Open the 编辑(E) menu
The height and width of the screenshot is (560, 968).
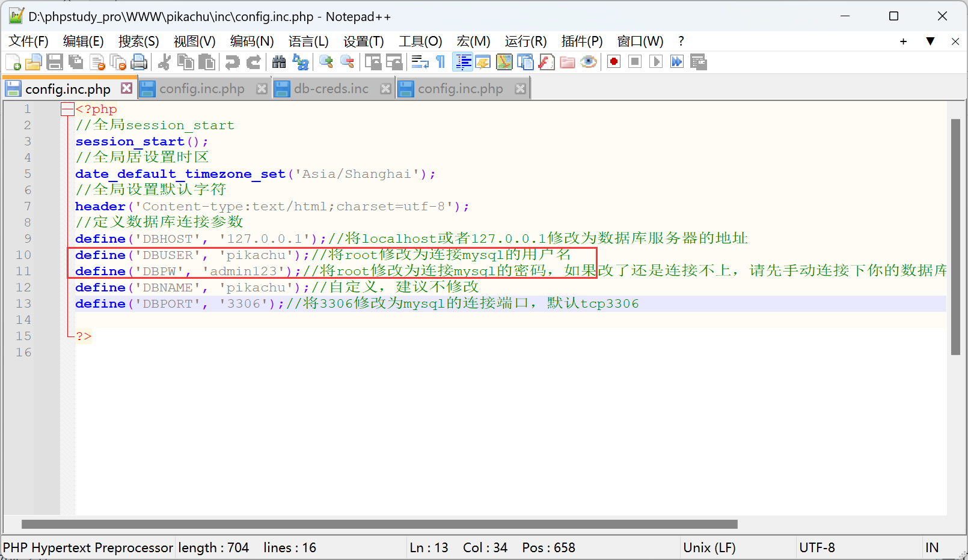point(83,41)
